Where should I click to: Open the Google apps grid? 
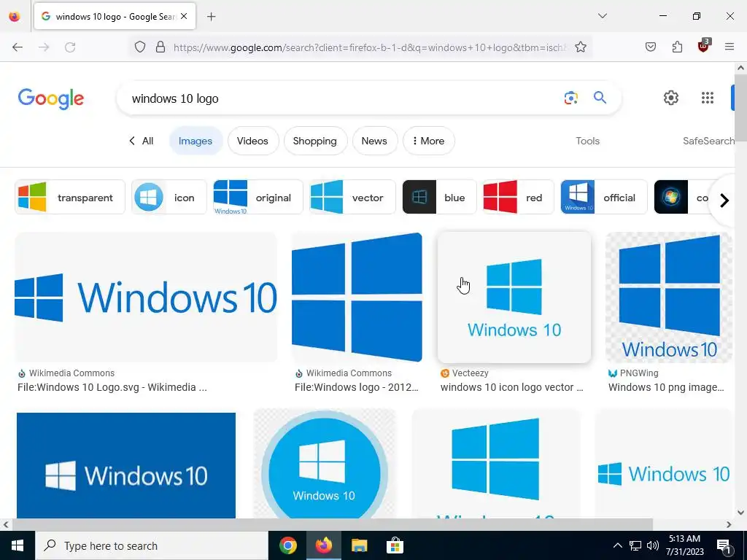708,98
